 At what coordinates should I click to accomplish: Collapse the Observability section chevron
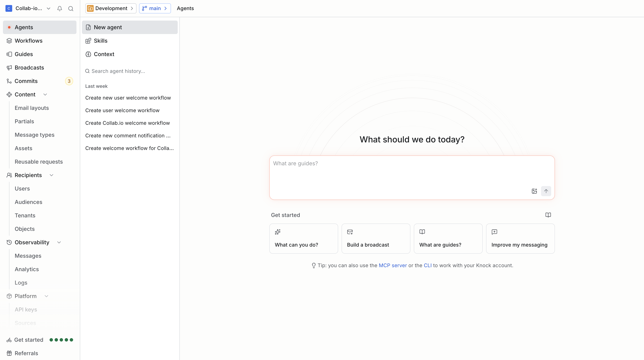pyautogui.click(x=59, y=242)
